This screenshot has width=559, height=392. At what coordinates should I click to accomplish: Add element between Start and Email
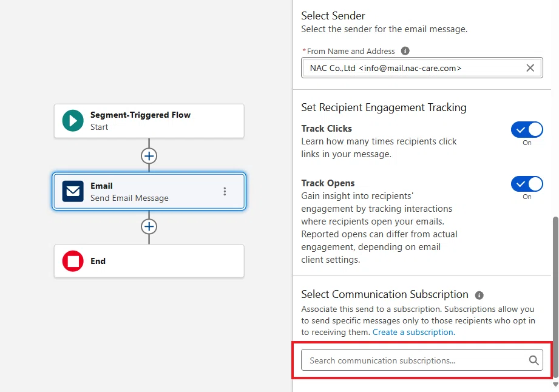pos(149,156)
